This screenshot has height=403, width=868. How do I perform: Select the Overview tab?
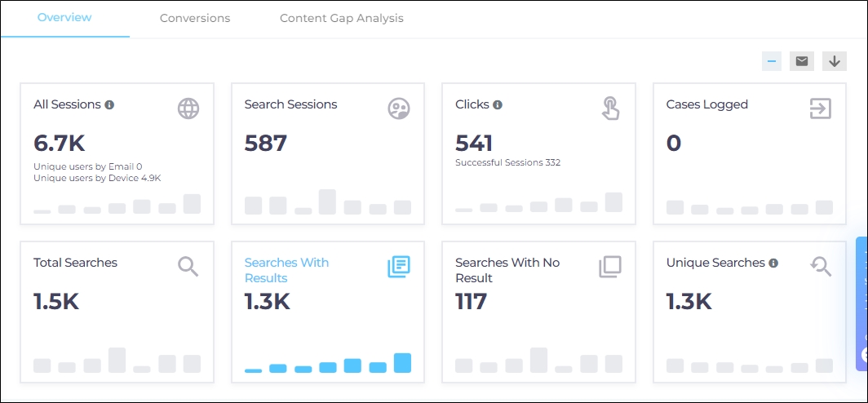pos(64,17)
